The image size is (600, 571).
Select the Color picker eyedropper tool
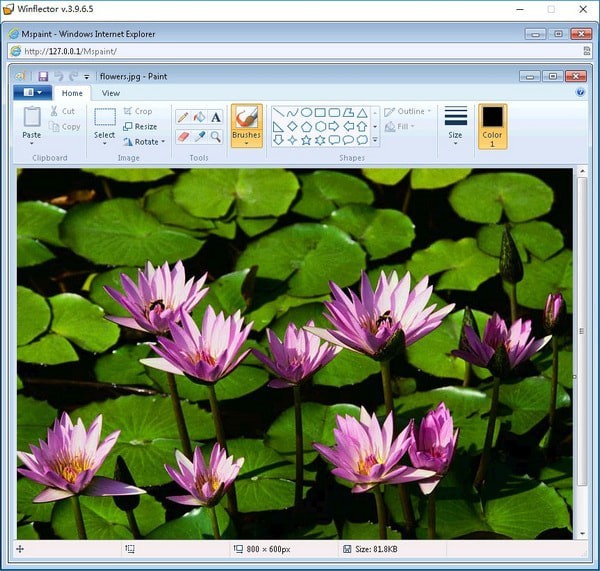click(199, 136)
